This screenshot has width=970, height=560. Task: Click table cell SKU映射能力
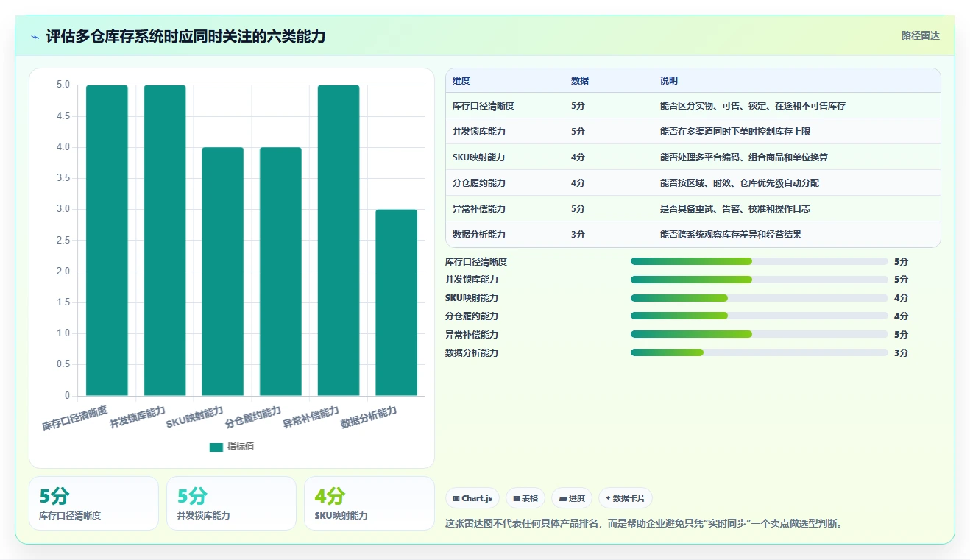(x=478, y=157)
